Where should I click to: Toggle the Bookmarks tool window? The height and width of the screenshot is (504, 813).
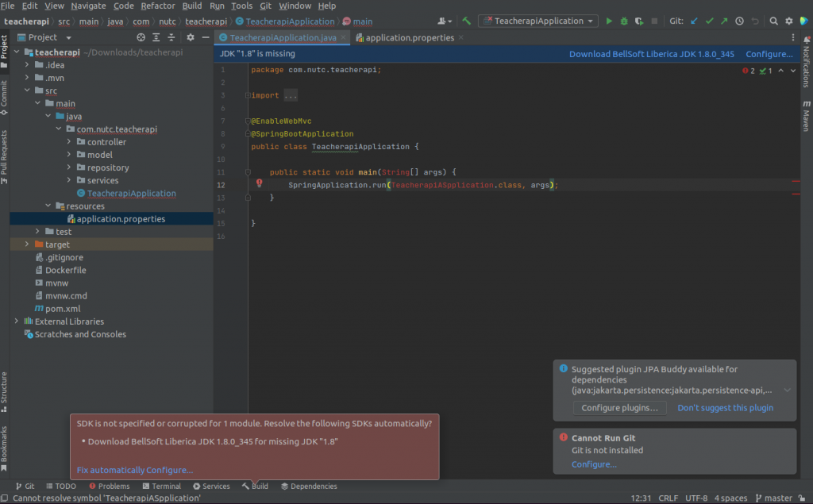click(x=5, y=444)
